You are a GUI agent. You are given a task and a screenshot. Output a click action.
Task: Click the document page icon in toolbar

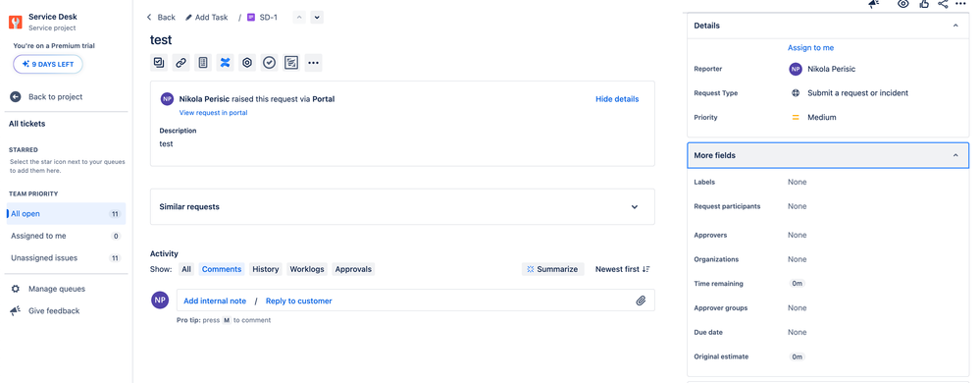(202, 63)
